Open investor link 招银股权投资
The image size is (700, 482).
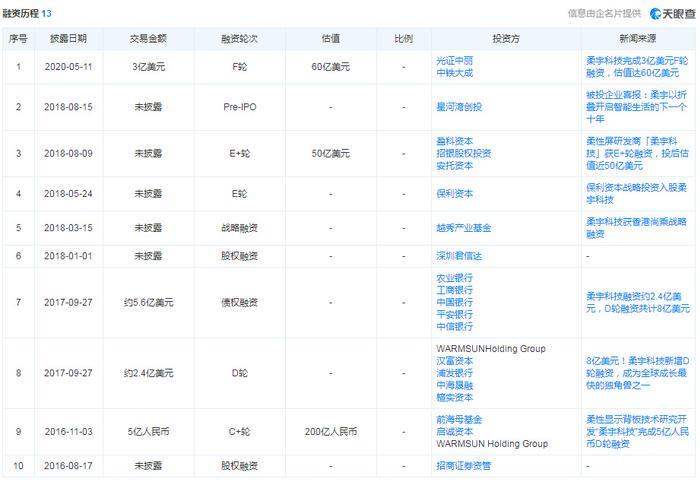(x=463, y=154)
